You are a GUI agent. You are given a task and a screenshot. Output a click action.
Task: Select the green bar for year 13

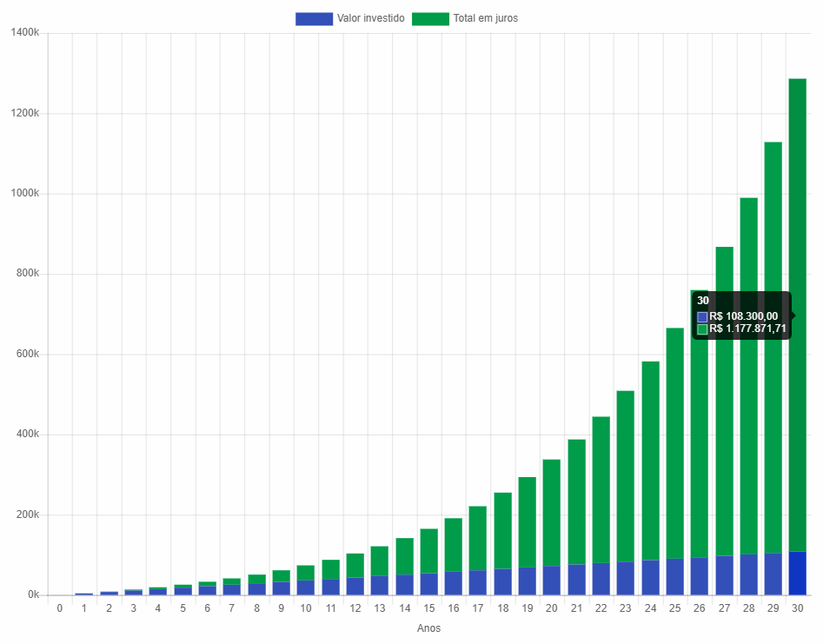[380, 561]
